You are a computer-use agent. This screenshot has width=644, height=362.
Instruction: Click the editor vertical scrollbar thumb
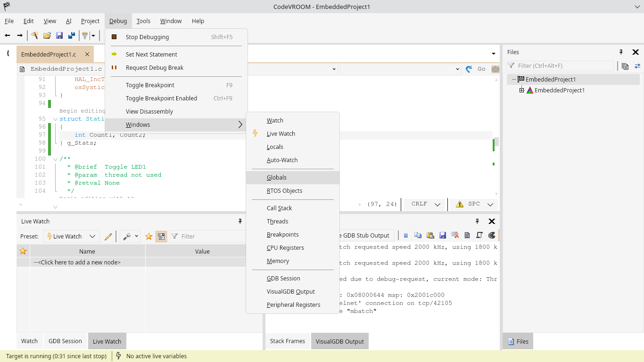pyautogui.click(x=496, y=141)
